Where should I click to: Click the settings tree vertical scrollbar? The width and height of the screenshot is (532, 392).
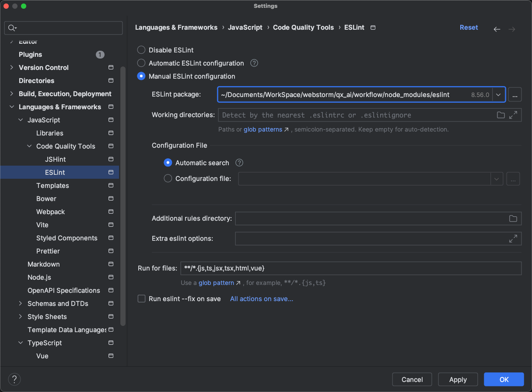pyautogui.click(x=123, y=196)
